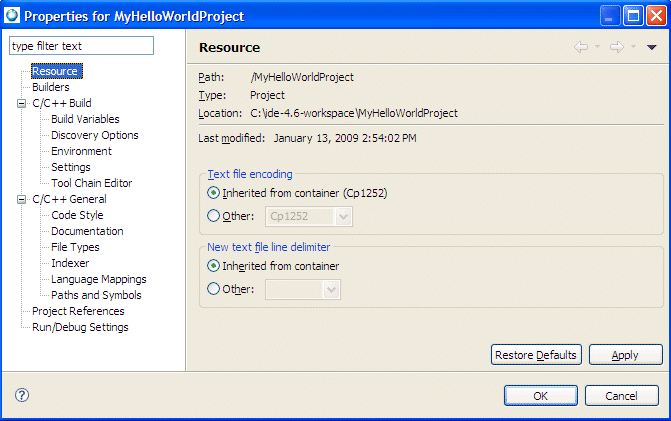Click the Restore Defaults button
671x421 pixels.
click(536, 355)
